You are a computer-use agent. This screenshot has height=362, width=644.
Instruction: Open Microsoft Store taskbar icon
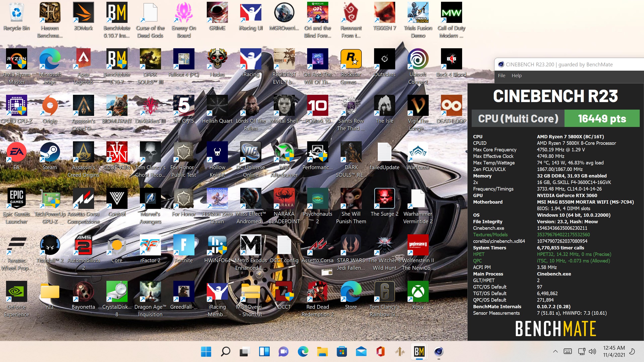(x=342, y=351)
